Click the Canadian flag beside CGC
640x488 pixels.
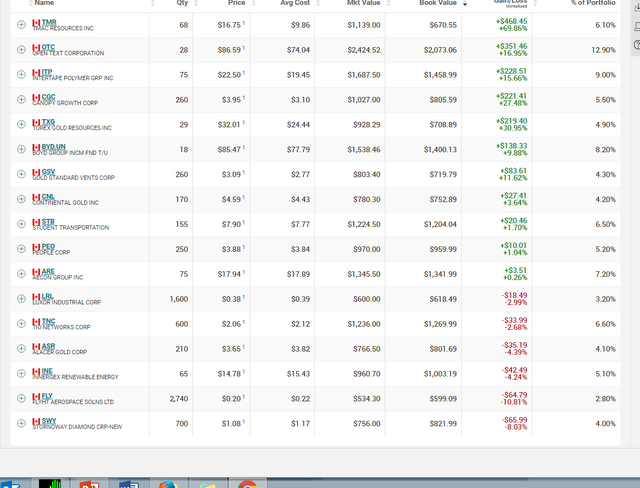[x=36, y=98]
